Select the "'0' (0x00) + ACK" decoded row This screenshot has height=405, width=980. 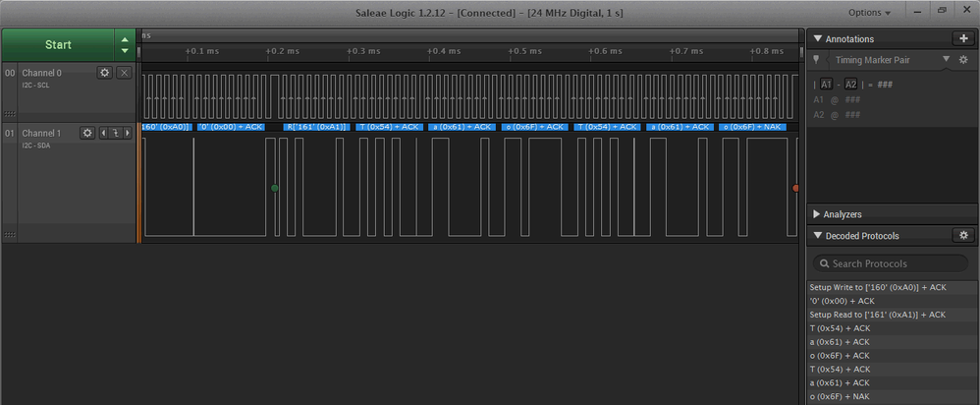click(x=891, y=301)
